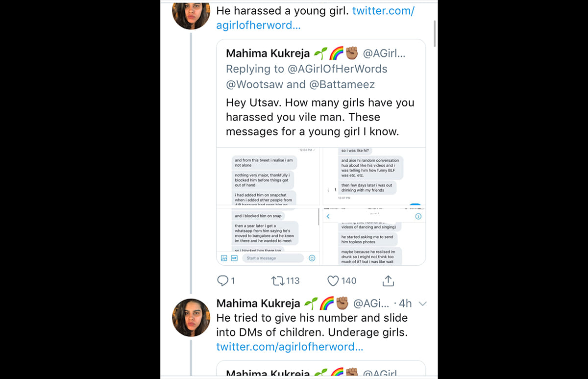This screenshot has width=588, height=379.
Task: Click the reply icon under the tweet
Action: pos(223,280)
